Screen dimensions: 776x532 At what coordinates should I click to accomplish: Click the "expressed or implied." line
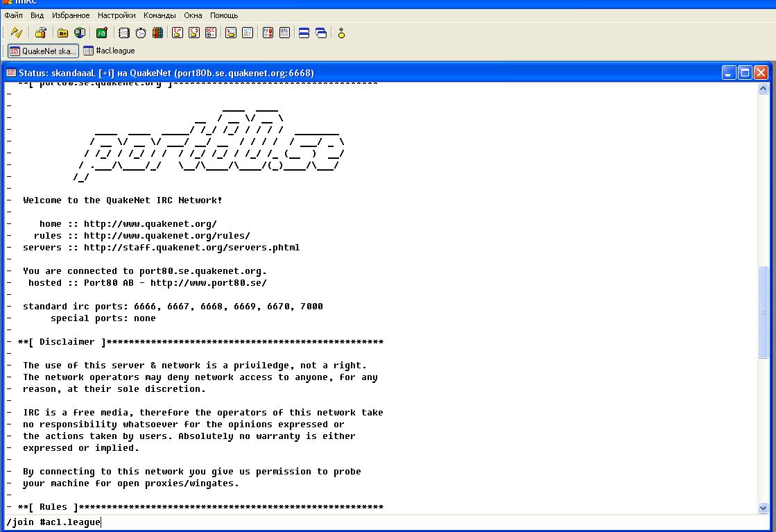click(x=81, y=448)
